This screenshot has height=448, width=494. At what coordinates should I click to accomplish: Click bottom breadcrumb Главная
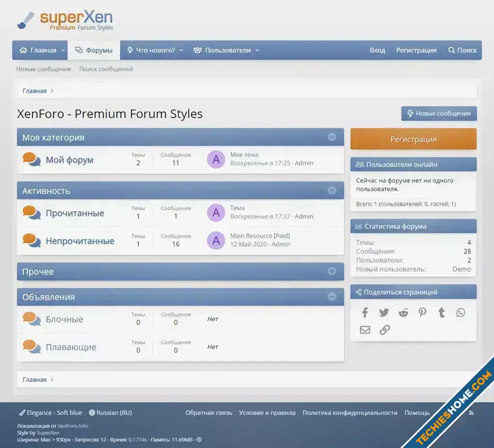34,380
